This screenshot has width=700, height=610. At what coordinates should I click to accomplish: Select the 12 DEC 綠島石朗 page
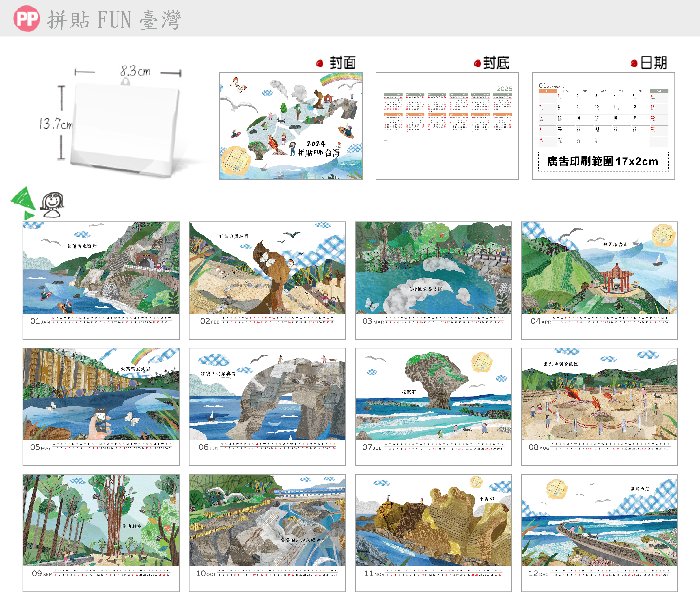pyautogui.click(x=599, y=533)
